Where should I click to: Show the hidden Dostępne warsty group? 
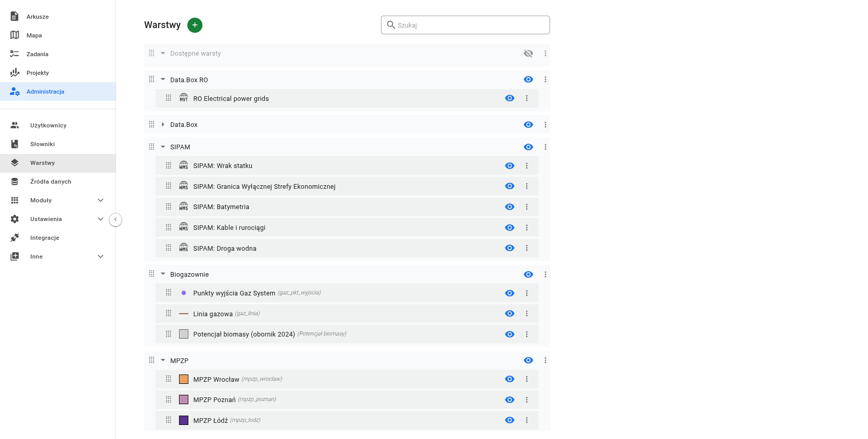[528, 54]
